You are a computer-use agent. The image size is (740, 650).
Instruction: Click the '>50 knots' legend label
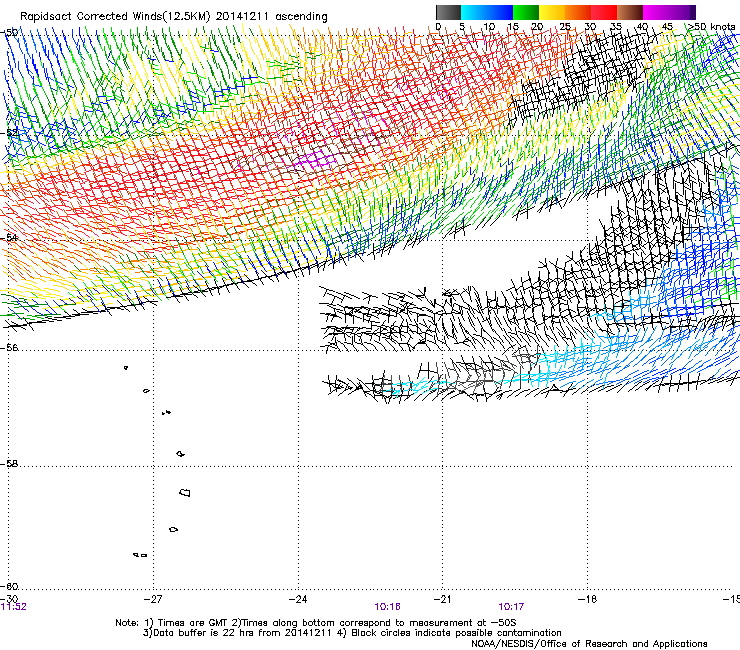(711, 26)
